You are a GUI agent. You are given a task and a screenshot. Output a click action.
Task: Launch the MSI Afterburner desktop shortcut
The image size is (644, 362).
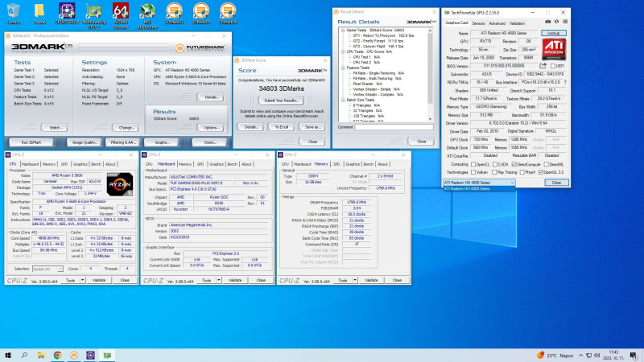click(147, 16)
